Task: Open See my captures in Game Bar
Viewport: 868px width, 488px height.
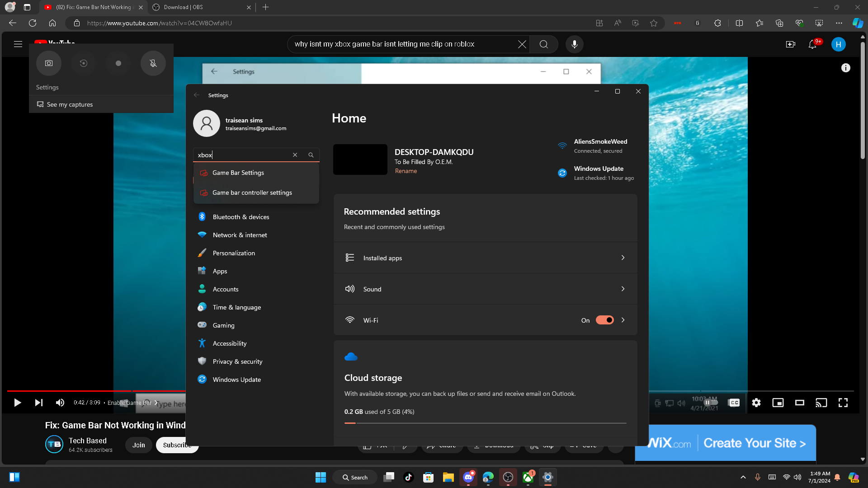Action: 65,104
